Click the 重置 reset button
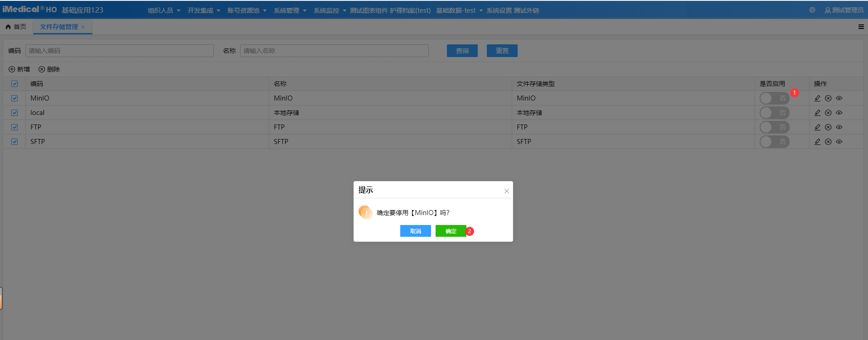The image size is (868, 340). pyautogui.click(x=502, y=51)
